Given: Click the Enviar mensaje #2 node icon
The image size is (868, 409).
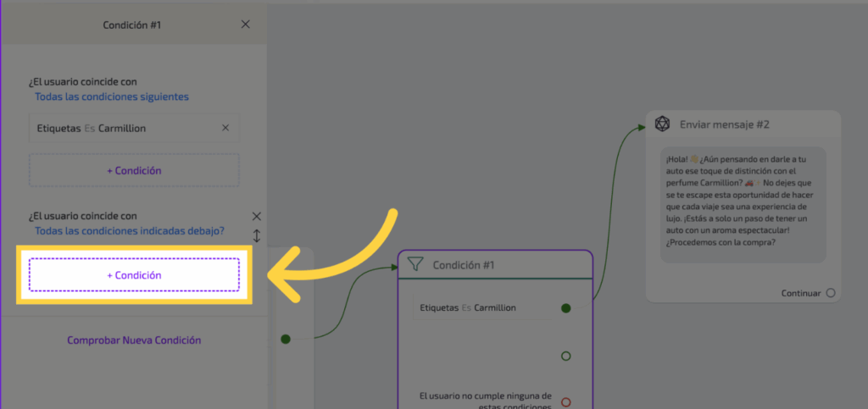Looking at the screenshot, I should (663, 124).
